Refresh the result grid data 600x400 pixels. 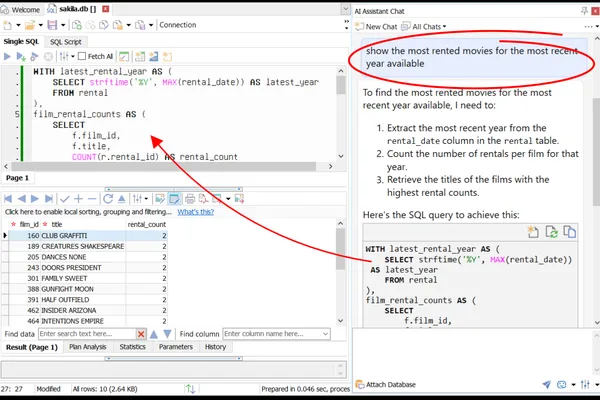tap(108, 199)
